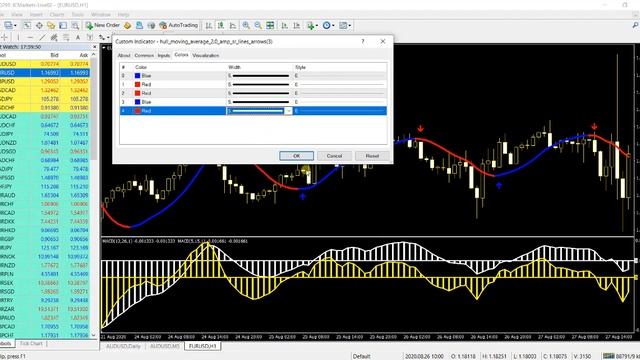This screenshot has width=640, height=360.
Task: Toggle the AutoTrading button
Action: click(179, 25)
